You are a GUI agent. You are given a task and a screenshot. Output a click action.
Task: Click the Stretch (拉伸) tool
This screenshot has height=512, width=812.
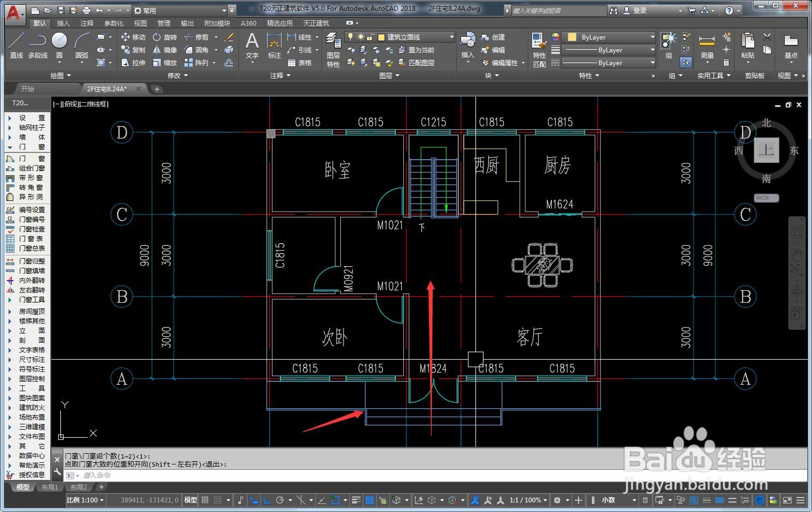click(x=133, y=63)
